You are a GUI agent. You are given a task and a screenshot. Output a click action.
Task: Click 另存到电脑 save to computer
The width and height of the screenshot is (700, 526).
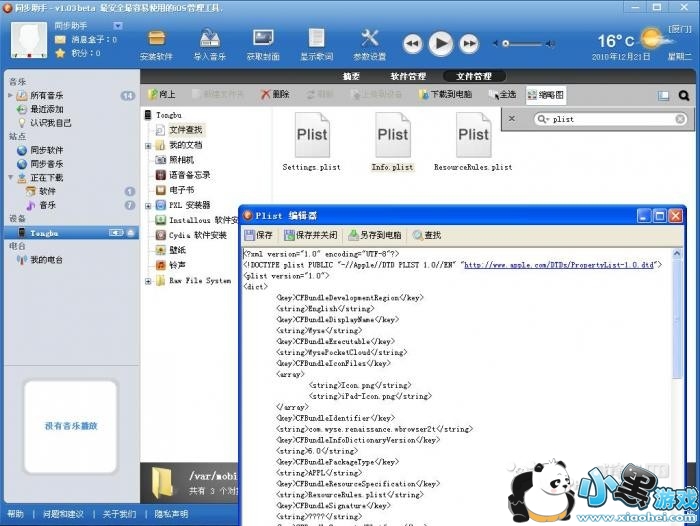point(375,235)
